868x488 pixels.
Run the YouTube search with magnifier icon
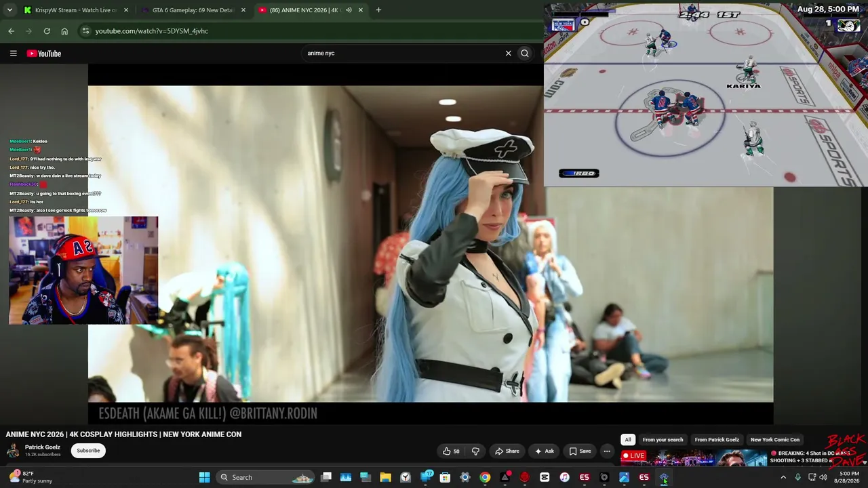[x=525, y=53]
